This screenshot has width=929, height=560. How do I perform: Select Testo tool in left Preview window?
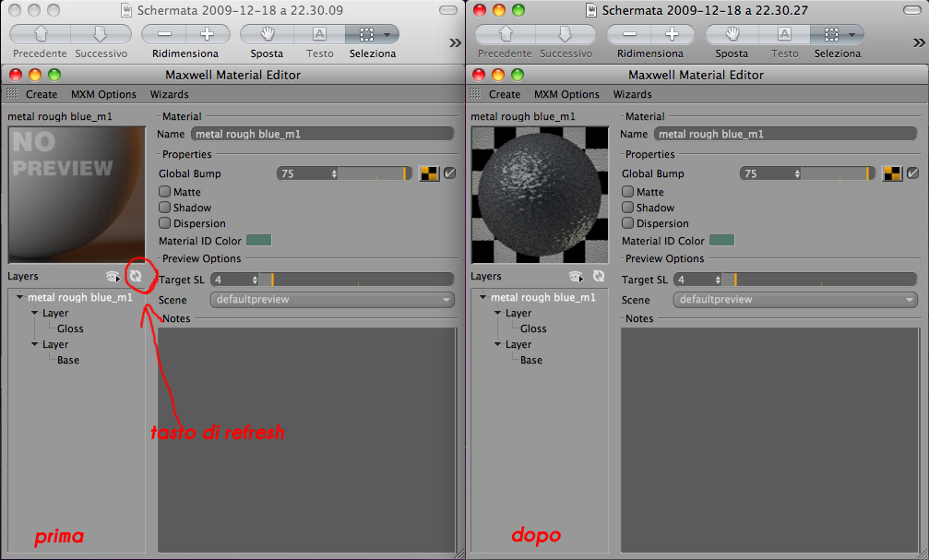pos(319,34)
